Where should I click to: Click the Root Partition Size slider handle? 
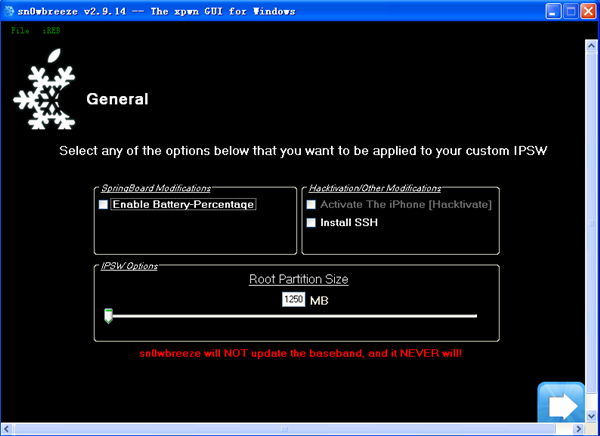(108, 316)
